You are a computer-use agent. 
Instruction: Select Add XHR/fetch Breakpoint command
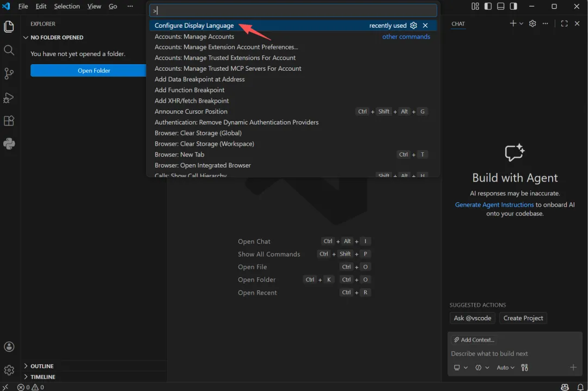pyautogui.click(x=293, y=101)
